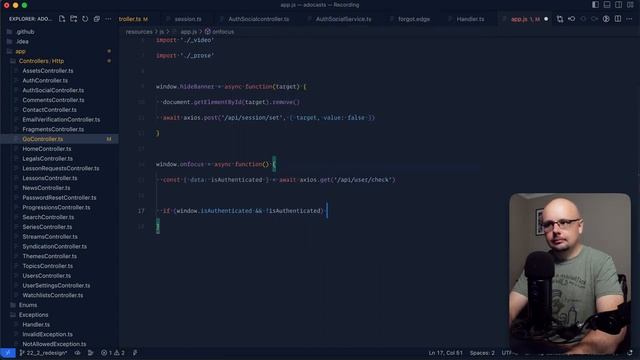The height and width of the screenshot is (360, 640).
Task: Open LegalsController.ts from Explorer
Action: [47, 159]
